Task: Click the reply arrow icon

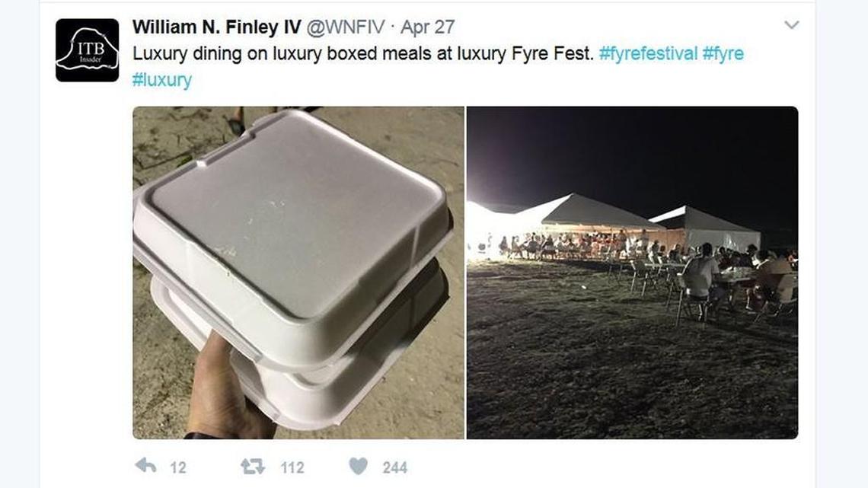Action: tap(145, 466)
